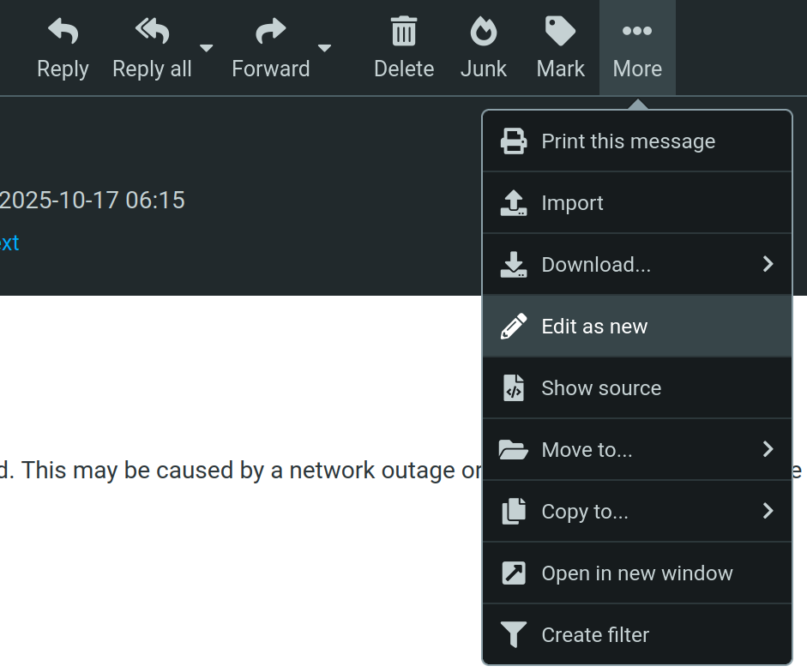Click the Reply arrow icon
The height and width of the screenshot is (672, 807).
pyautogui.click(x=63, y=32)
